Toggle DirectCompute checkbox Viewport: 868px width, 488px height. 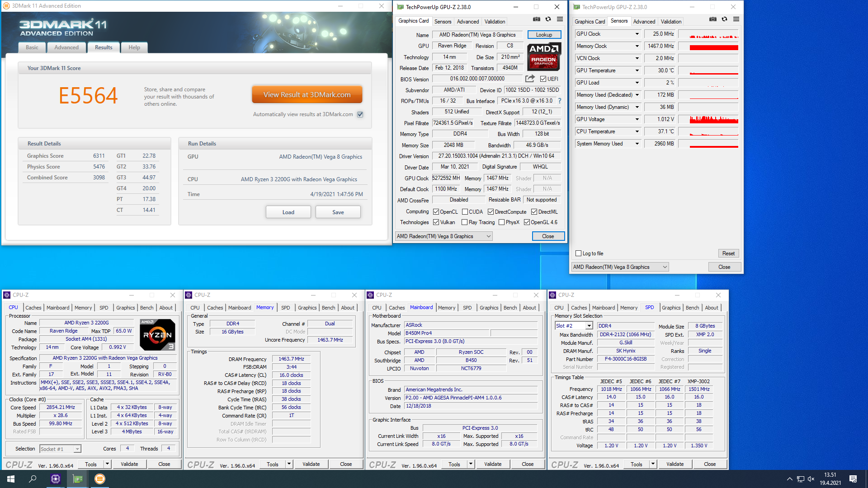491,211
